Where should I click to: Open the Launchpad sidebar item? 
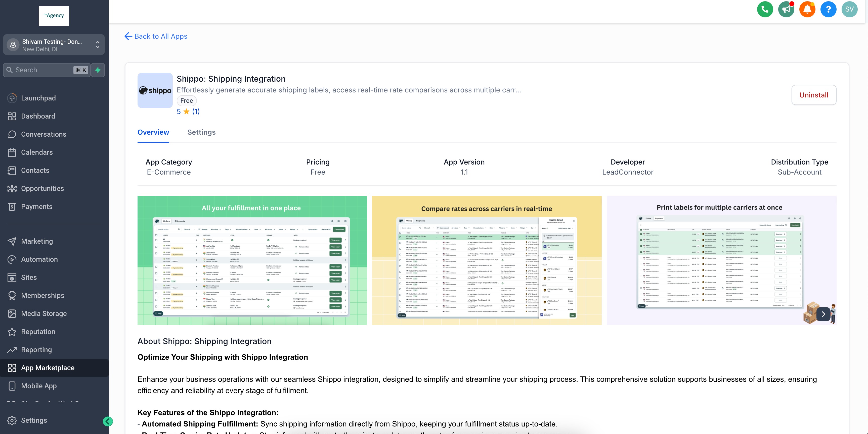coord(38,98)
